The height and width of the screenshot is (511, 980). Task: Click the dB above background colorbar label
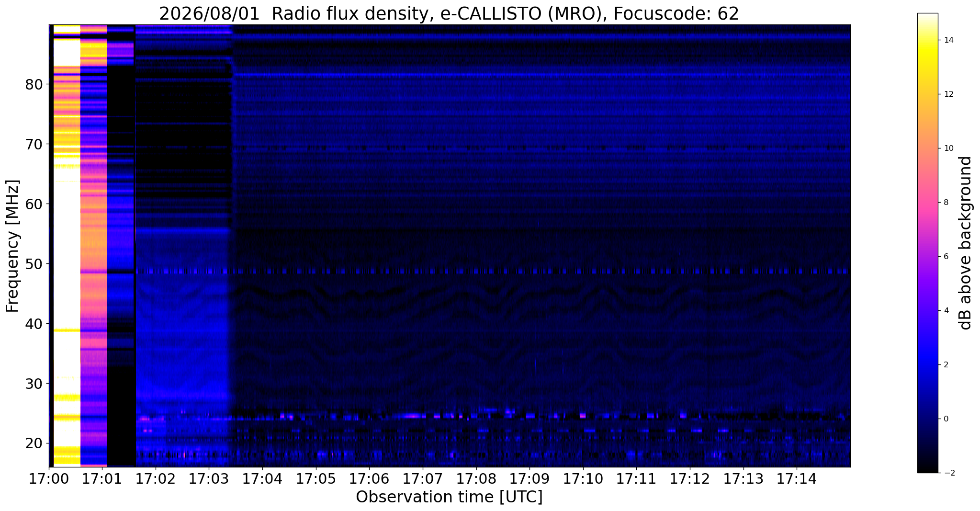coord(966,243)
